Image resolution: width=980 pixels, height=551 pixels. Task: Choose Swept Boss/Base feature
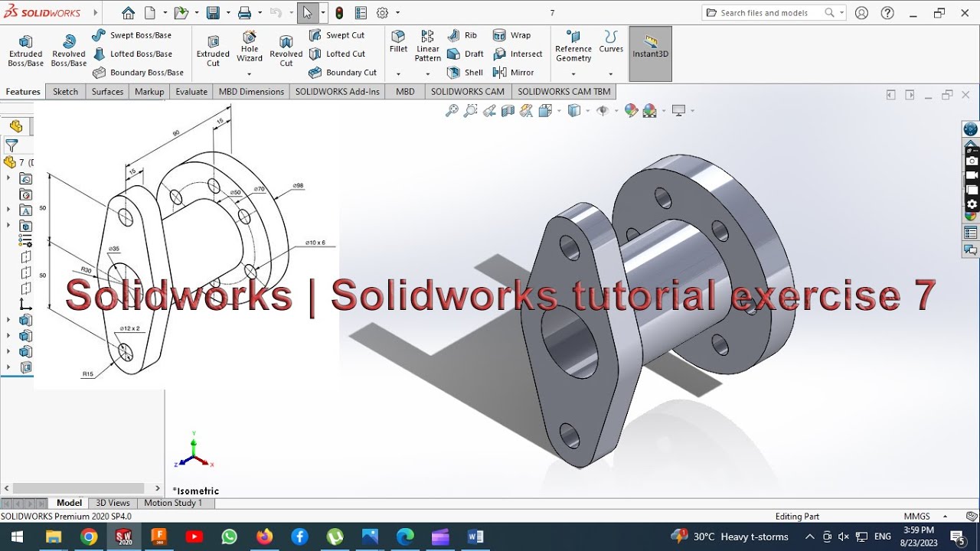[132, 35]
